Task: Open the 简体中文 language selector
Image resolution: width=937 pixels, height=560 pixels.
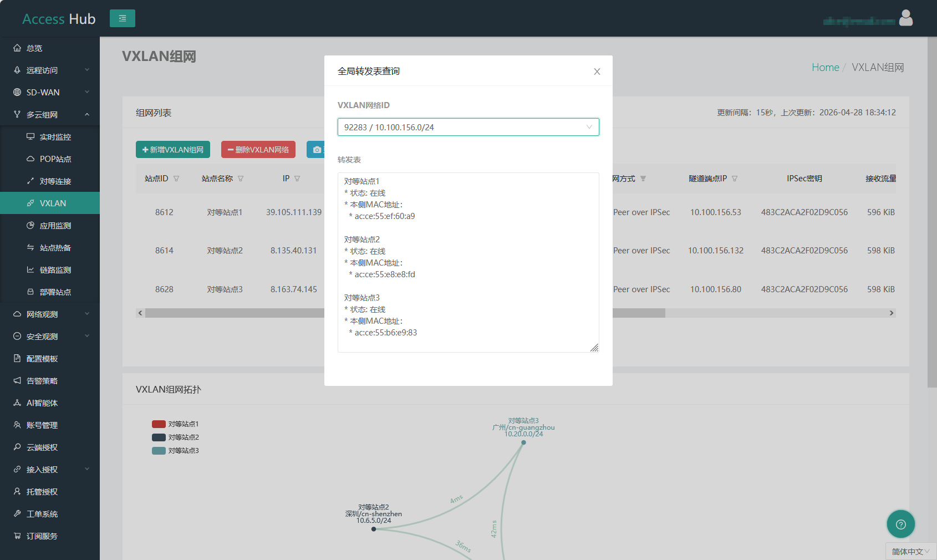Action: point(911,551)
